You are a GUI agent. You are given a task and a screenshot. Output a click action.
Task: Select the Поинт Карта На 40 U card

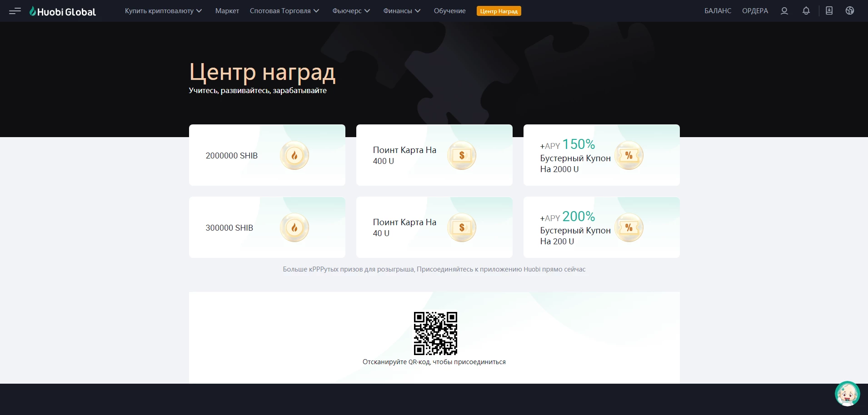point(434,227)
